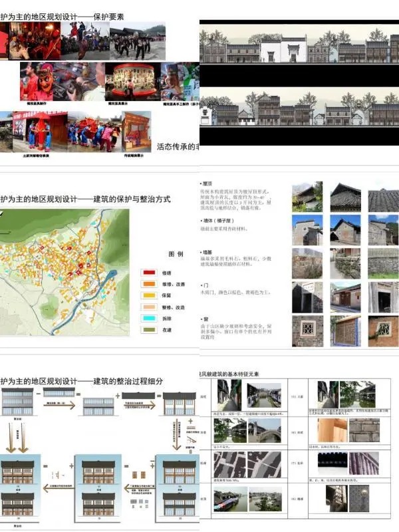Click the red 修缮 legend swatch
Viewport: 399px width, 532px height.
tap(149, 272)
